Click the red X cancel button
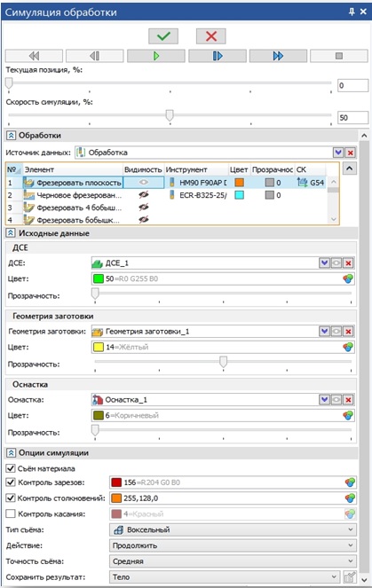 (x=211, y=36)
